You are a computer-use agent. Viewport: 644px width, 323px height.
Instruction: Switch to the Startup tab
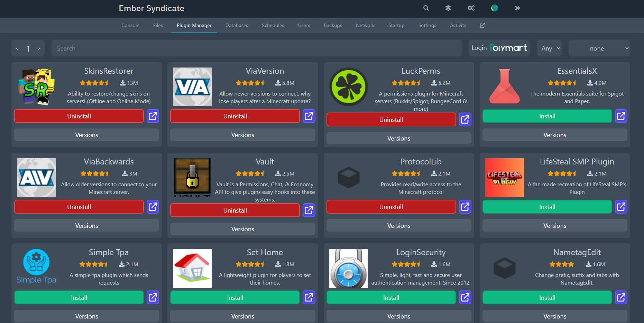(x=396, y=25)
